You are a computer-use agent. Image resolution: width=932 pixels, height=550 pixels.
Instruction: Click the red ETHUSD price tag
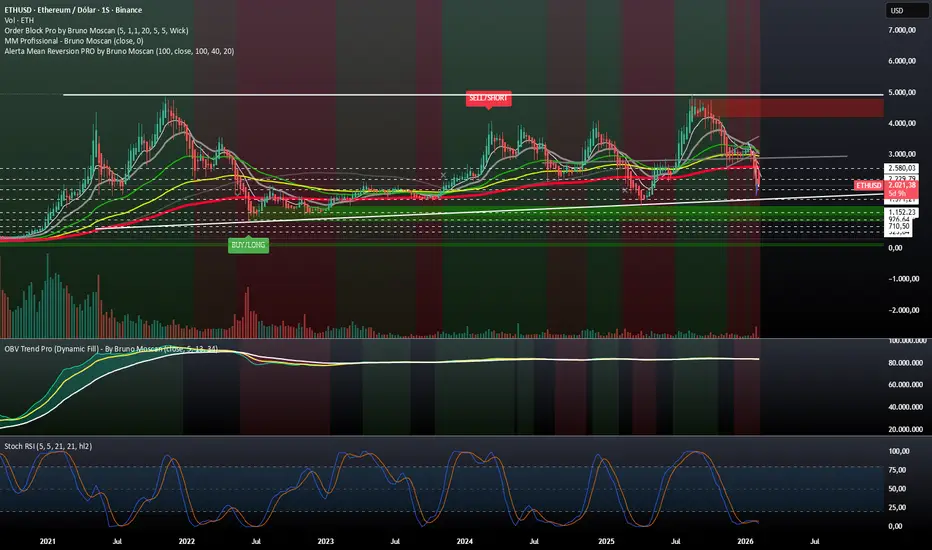(868, 186)
